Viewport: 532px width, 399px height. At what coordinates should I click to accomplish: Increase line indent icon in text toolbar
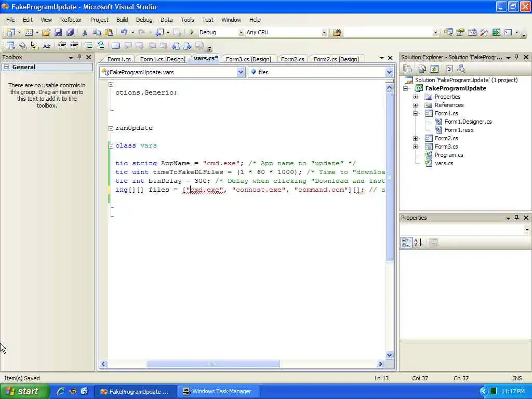pos(74,46)
